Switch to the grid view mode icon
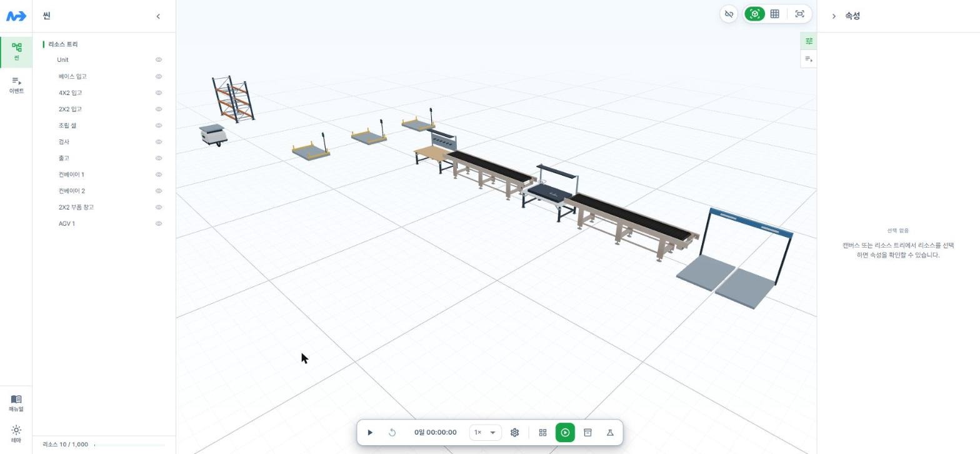This screenshot has width=980, height=454. [775, 14]
